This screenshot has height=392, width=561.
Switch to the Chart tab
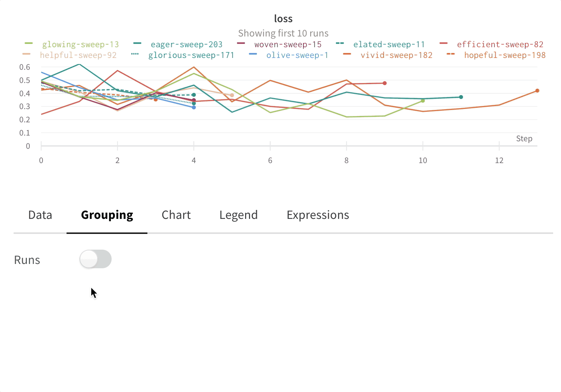point(176,215)
